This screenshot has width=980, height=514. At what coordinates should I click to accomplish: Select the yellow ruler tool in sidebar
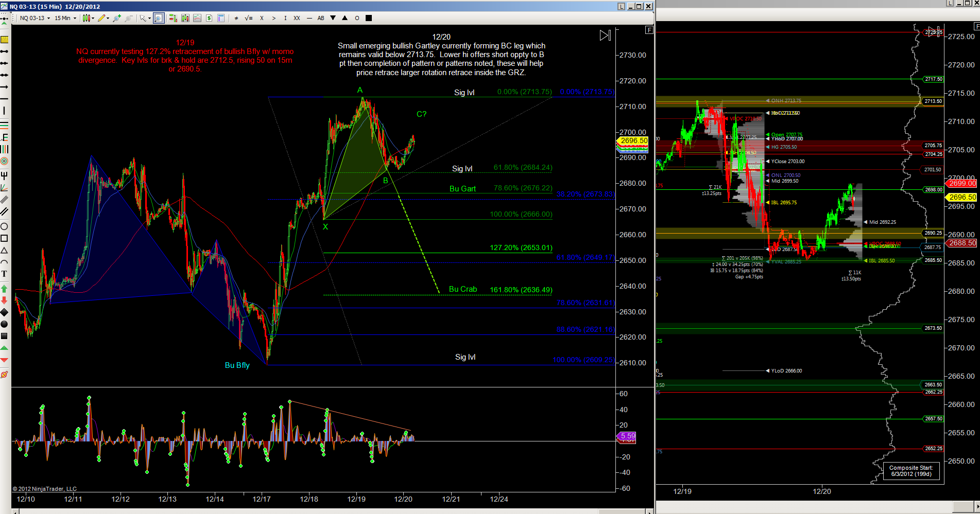(5, 40)
